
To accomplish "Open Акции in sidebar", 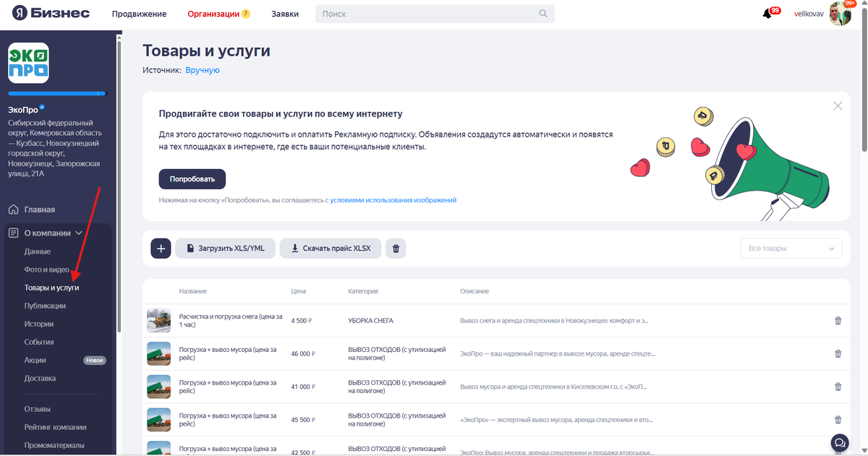I will 35,360.
